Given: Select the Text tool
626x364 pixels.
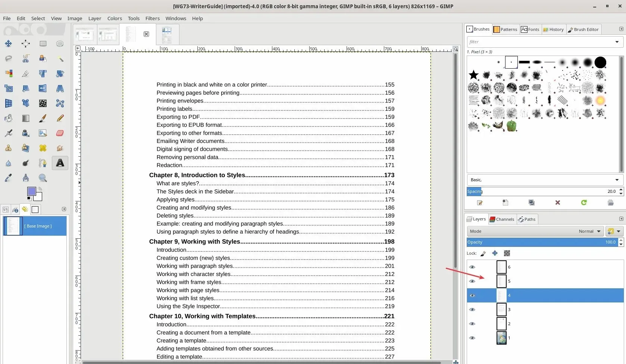Looking at the screenshot, I should point(60,163).
